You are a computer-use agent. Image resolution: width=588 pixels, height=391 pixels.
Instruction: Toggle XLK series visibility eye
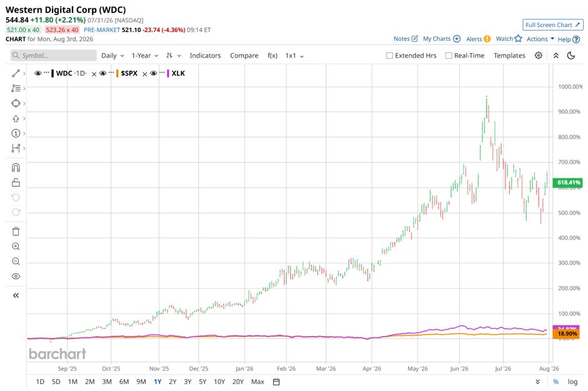pyautogui.click(x=153, y=73)
